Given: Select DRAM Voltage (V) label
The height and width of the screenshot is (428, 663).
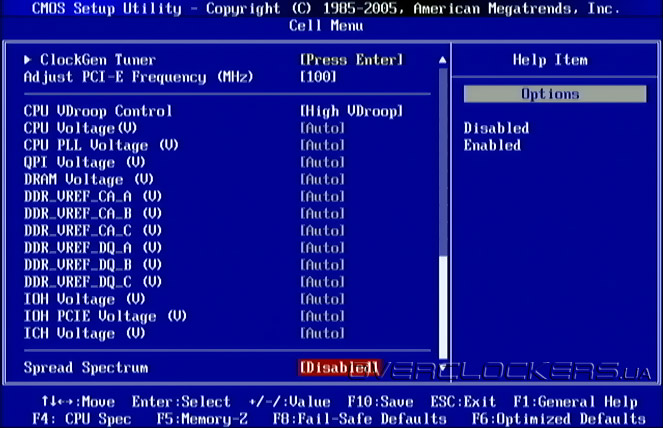Looking at the screenshot, I should click(x=89, y=179).
